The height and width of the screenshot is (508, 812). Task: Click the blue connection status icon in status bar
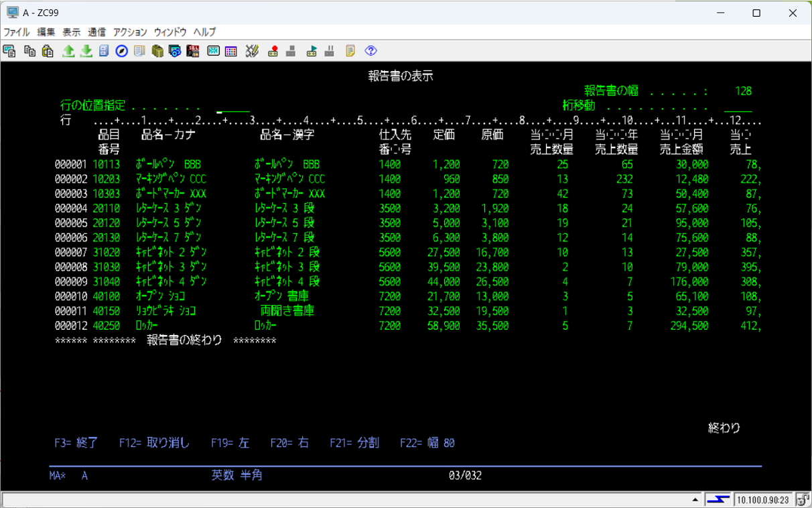718,499
